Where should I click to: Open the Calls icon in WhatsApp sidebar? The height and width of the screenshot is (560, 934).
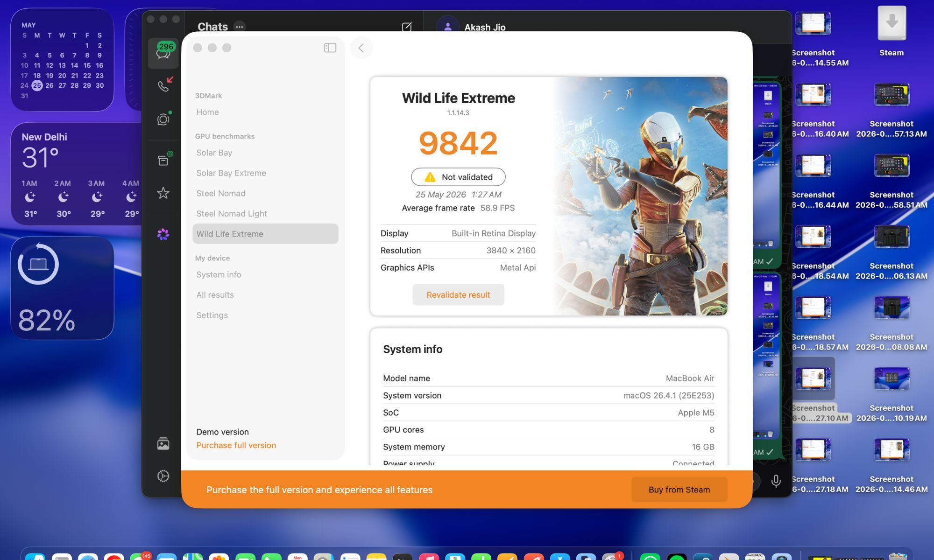click(163, 86)
